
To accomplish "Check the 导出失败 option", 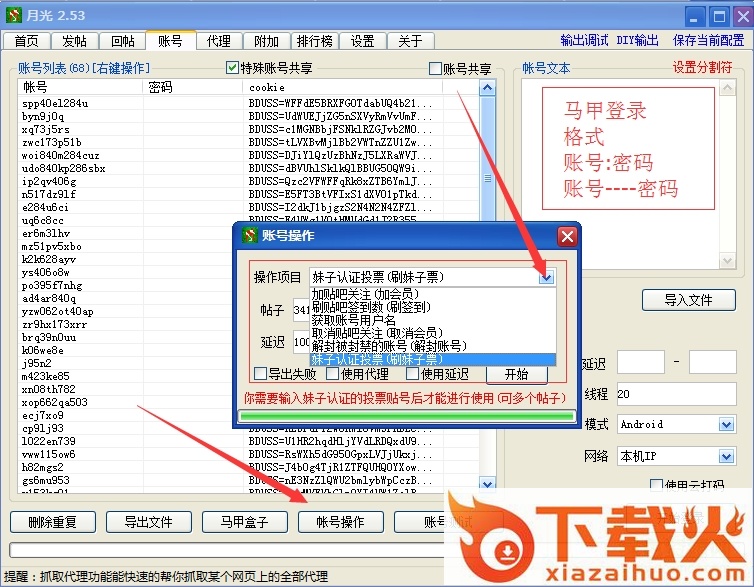I will [261, 374].
